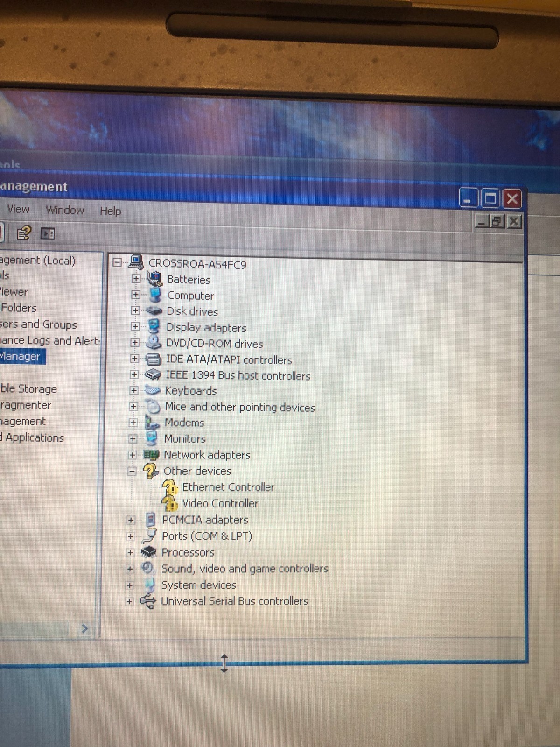The height and width of the screenshot is (747, 560).
Task: Click the Batteries category icon
Action: (x=154, y=279)
